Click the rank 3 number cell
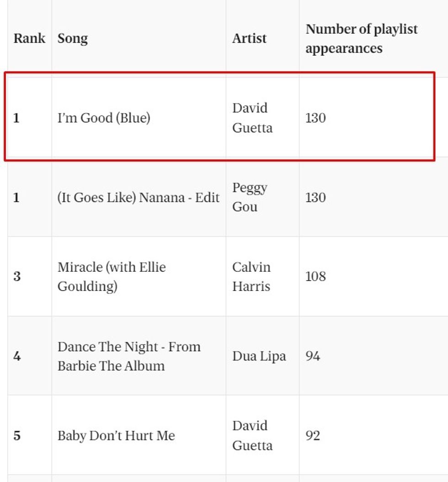Screen dimensions: 448x482 (17, 276)
